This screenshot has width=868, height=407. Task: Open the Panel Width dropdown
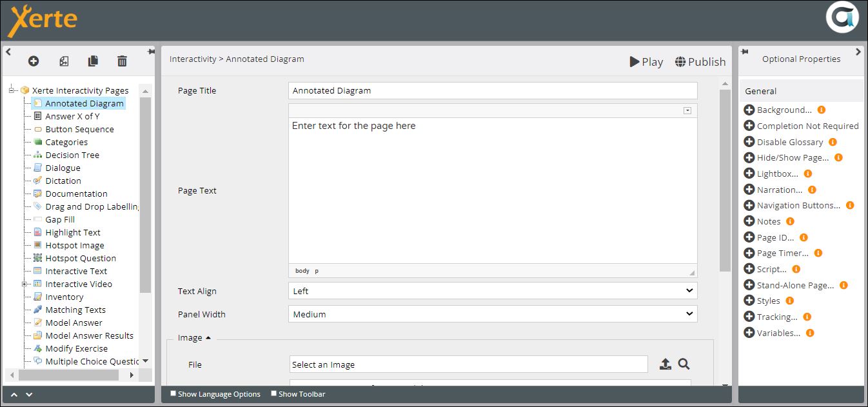(x=493, y=314)
